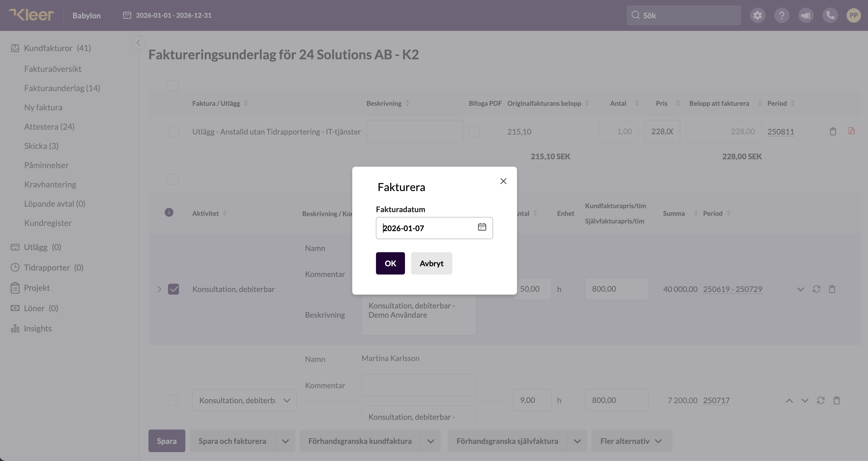The image size is (868, 461).
Task: Open the PP user profile avatar
Action: (x=854, y=16)
